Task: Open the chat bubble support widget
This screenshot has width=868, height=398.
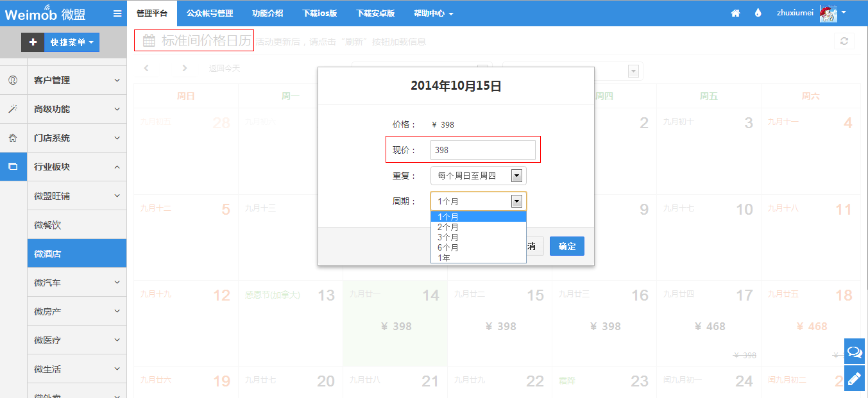Action: tap(855, 352)
